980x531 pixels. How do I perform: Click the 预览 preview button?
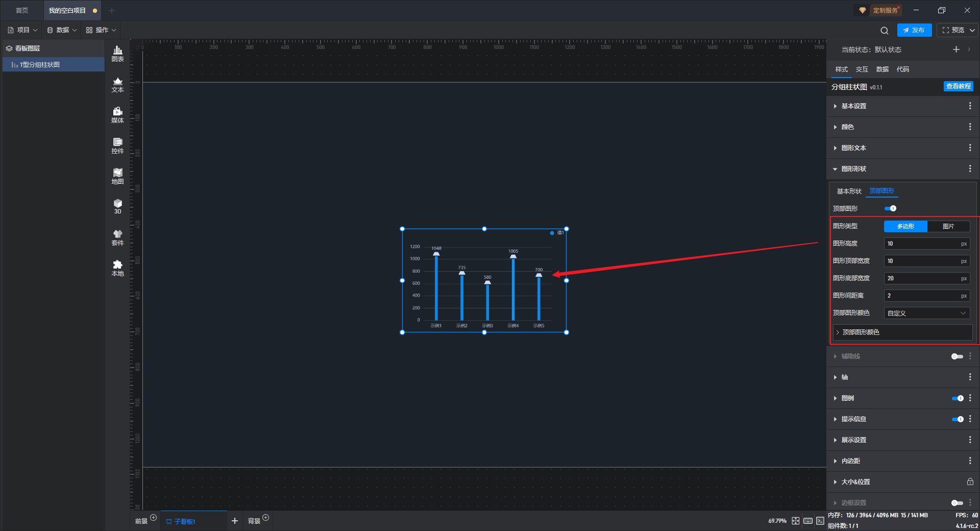tap(953, 30)
